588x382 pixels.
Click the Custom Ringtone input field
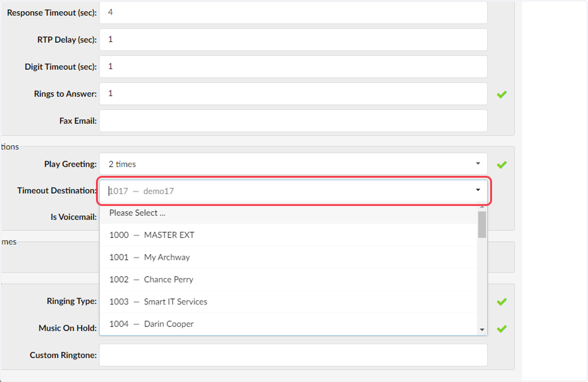coord(293,355)
